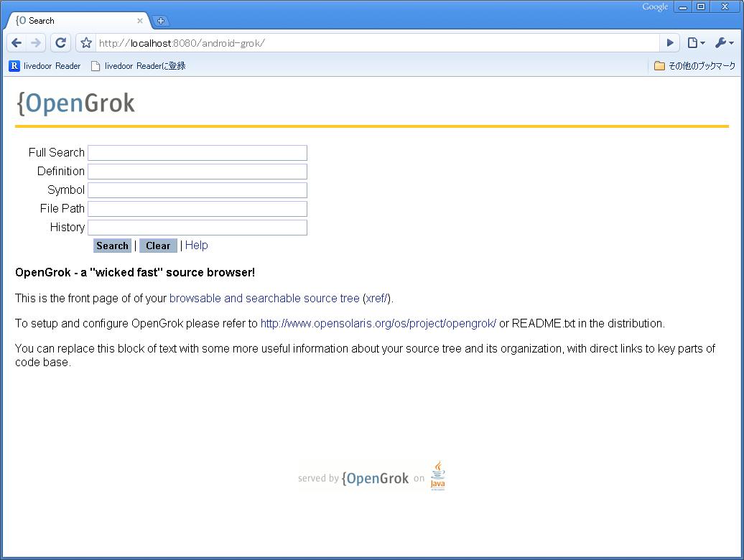Viewport: 744px width, 560px height.
Task: Click the livedoor Reader R favicon
Action: pyautogui.click(x=14, y=66)
